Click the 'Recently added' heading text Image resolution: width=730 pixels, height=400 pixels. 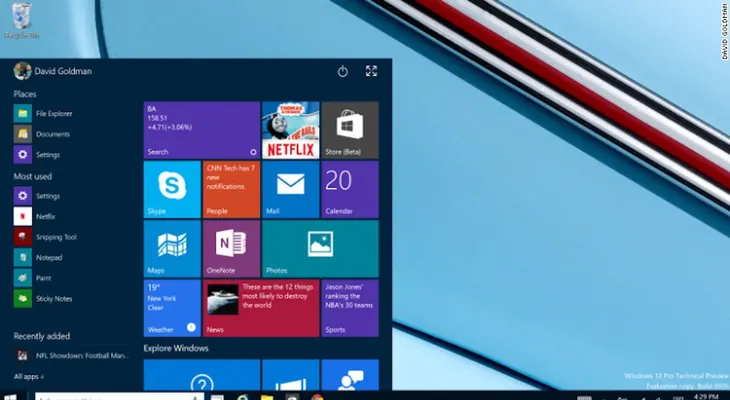point(41,336)
